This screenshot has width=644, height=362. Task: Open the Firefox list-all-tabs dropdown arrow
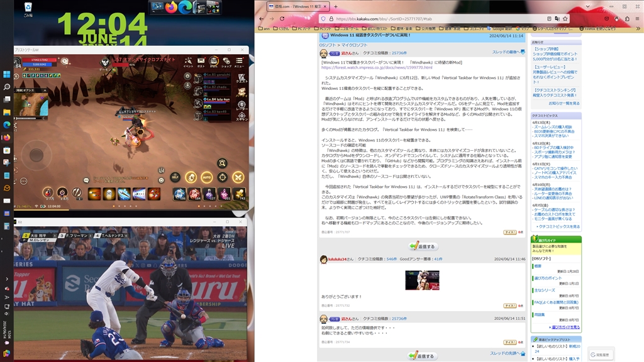(x=588, y=6)
